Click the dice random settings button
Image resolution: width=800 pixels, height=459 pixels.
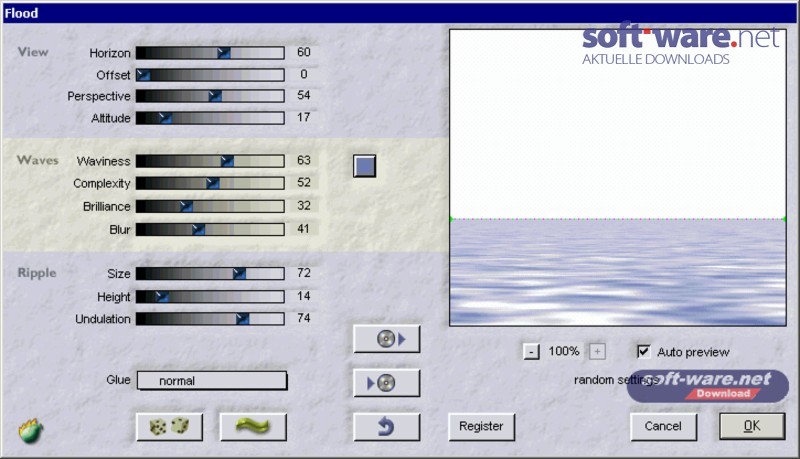point(169,427)
